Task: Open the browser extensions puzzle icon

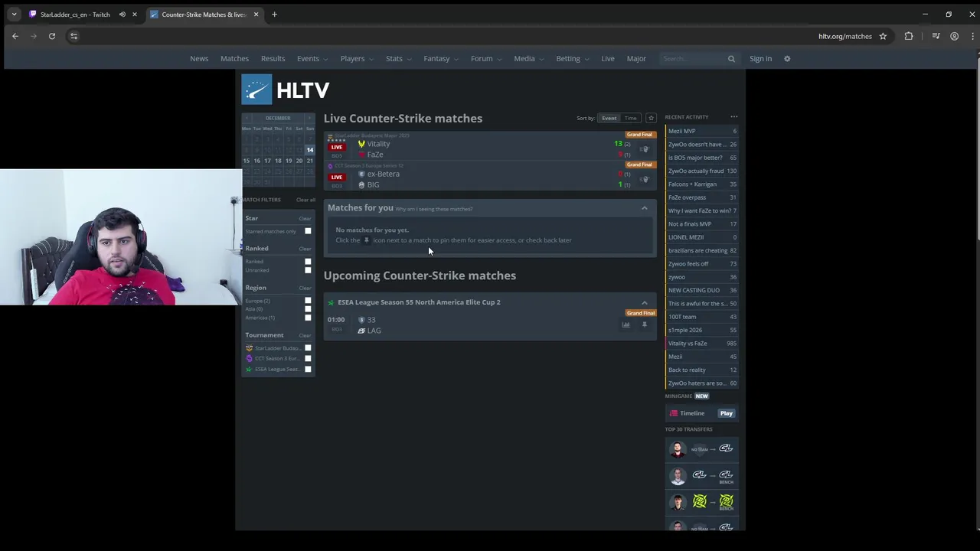Action: pos(909,36)
